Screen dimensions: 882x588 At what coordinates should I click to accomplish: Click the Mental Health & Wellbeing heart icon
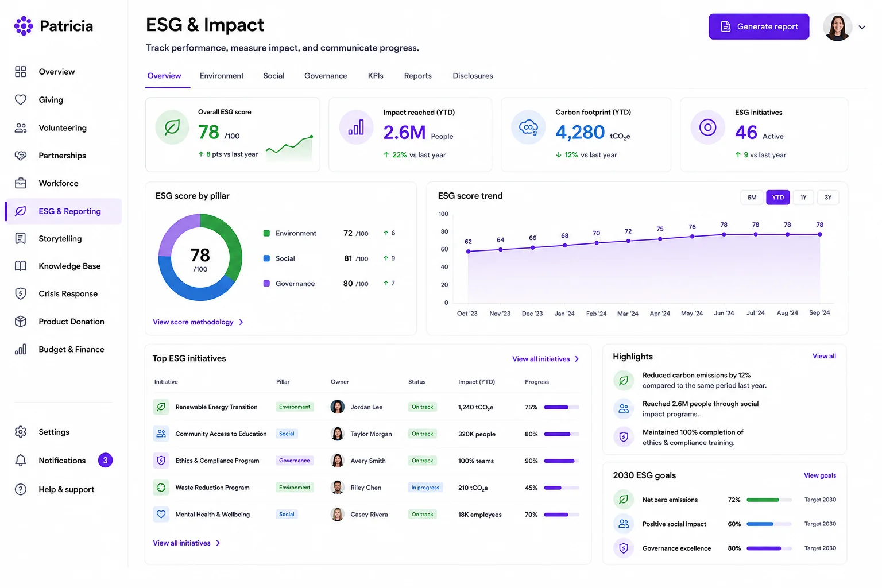(161, 514)
